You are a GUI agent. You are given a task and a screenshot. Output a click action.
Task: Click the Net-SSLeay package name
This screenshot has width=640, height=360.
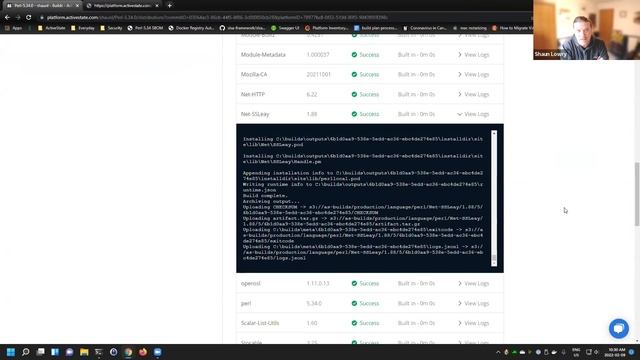[255, 114]
